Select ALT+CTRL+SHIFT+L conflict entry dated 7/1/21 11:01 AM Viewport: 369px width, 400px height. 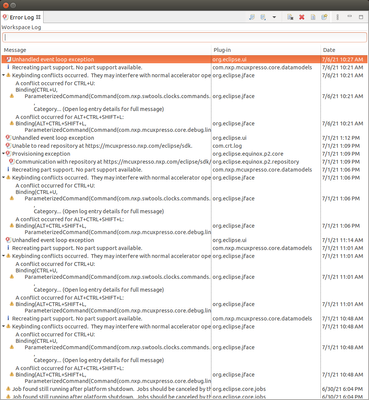184,304
